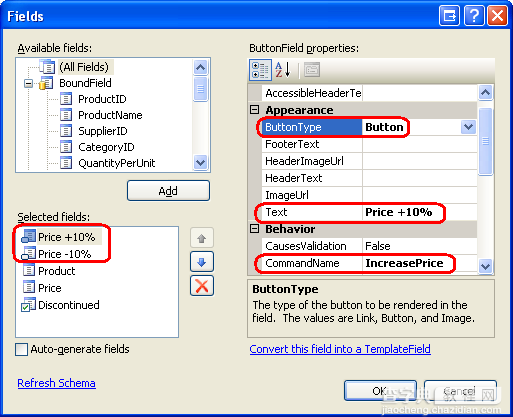Image resolution: width=513 pixels, height=417 pixels.
Task: Move selected field down with blue arrow
Action: (202, 262)
